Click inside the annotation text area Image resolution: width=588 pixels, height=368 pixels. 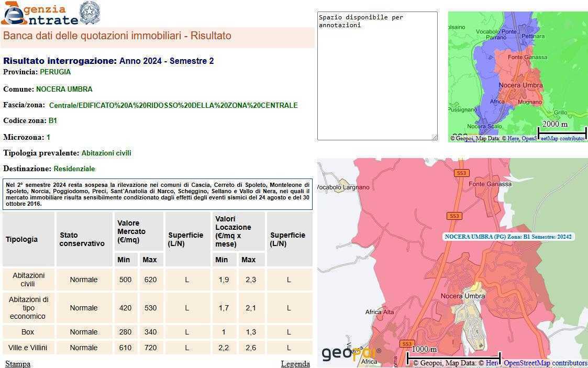[x=377, y=79]
